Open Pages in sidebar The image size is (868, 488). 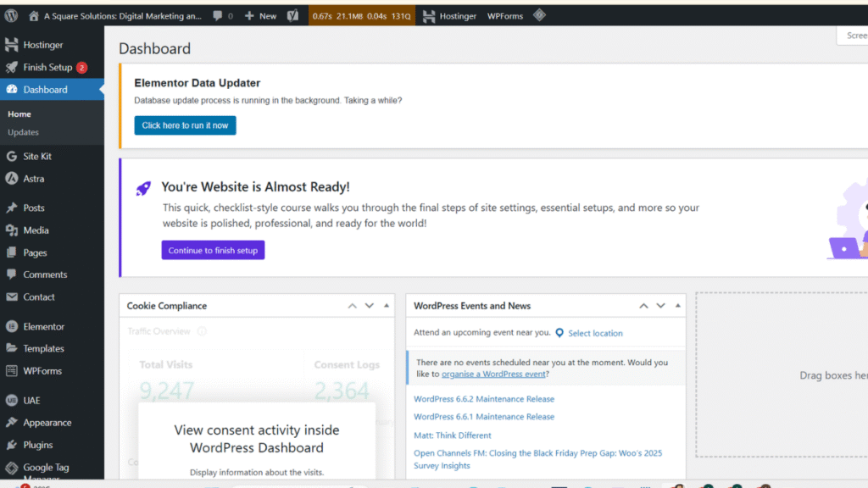click(x=52, y=252)
